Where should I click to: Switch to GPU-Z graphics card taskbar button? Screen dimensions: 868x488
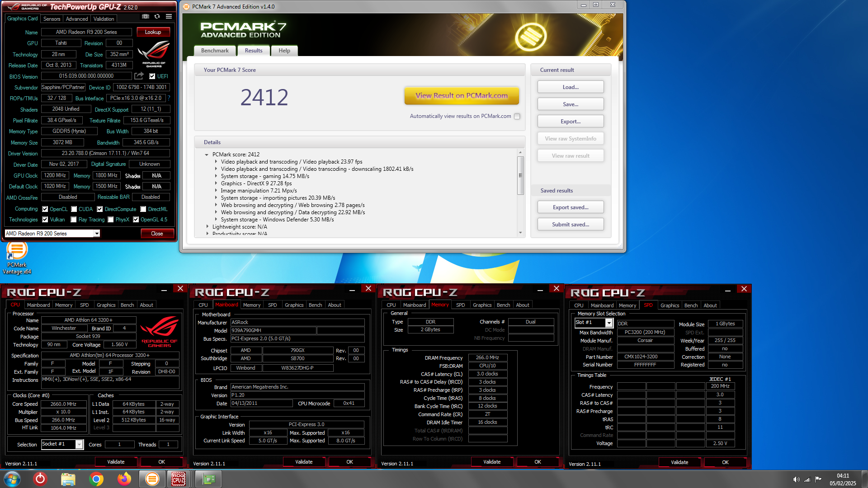(x=208, y=479)
